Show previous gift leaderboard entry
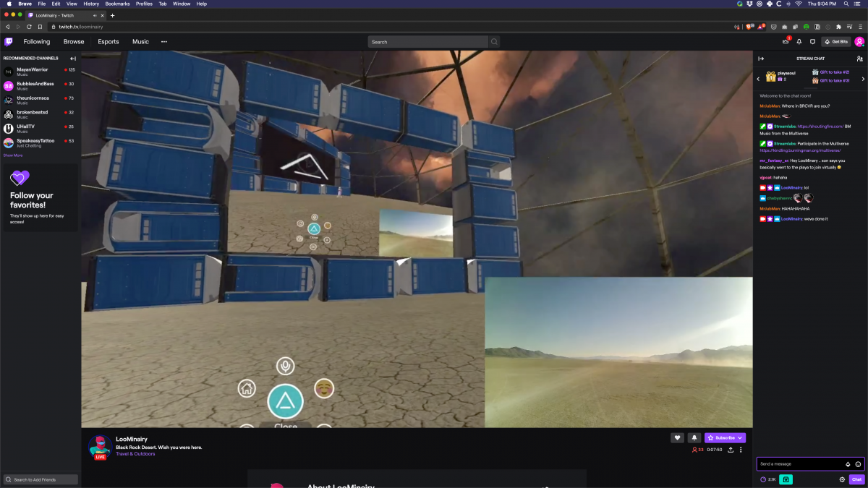Viewport: 868px width, 488px height. pyautogui.click(x=758, y=78)
